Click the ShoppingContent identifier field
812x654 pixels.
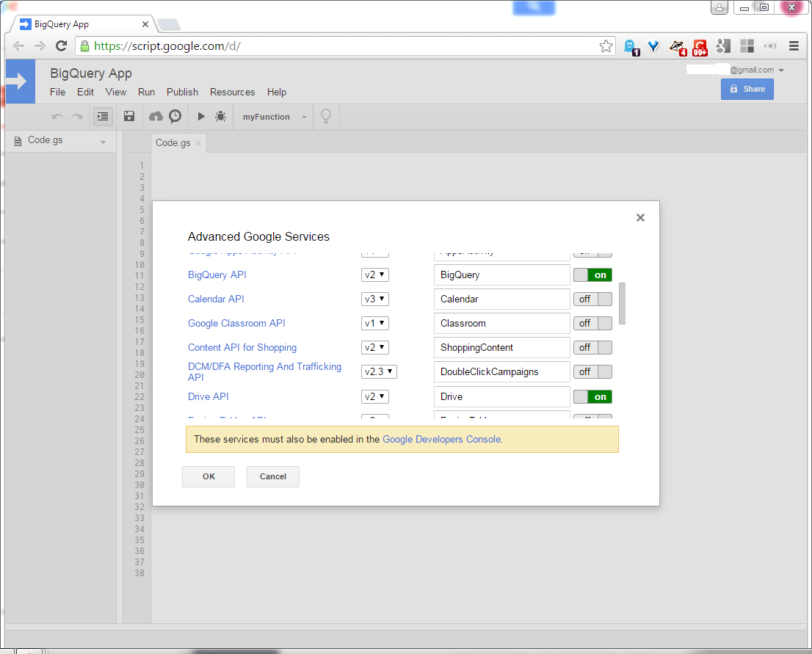[x=501, y=347]
